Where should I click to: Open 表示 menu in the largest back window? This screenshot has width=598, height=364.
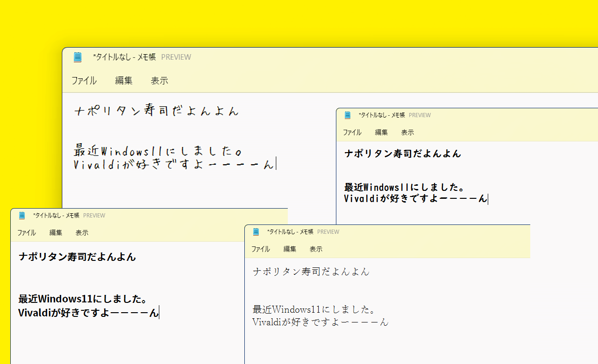(x=159, y=81)
